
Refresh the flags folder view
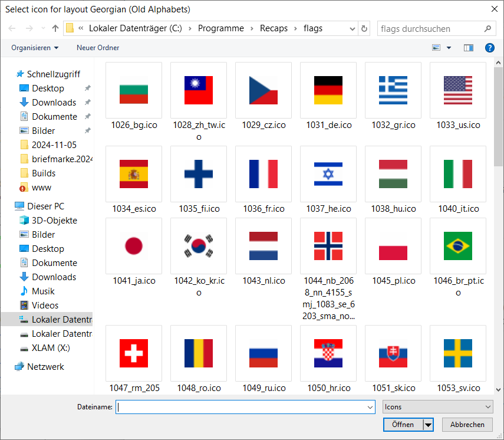(364, 28)
